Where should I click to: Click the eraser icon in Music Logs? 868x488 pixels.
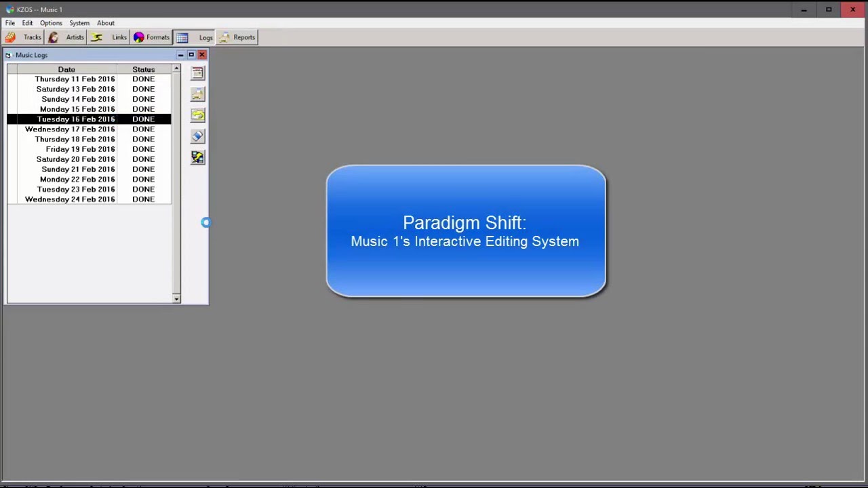[x=197, y=136]
